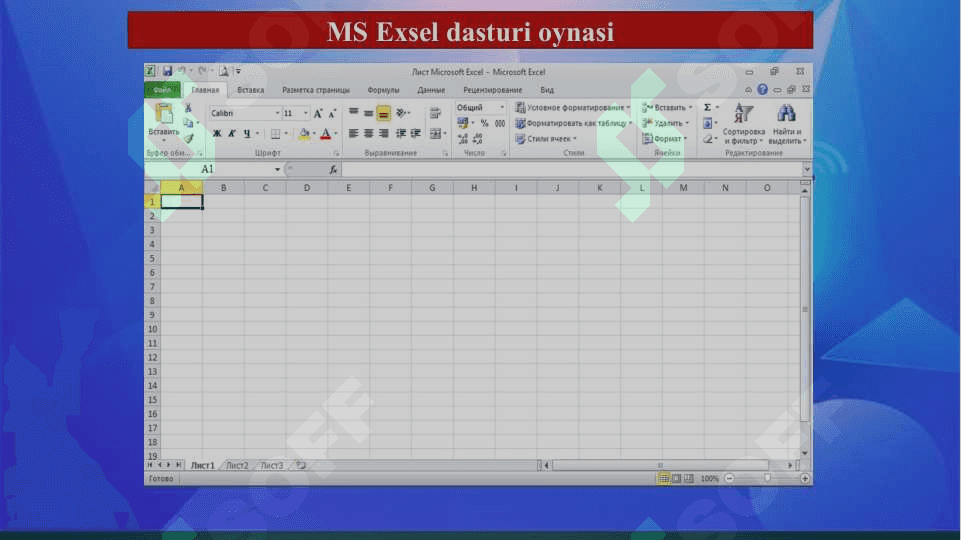Click the Insert Function fx icon
Screen dimensions: 961x540
point(333,170)
